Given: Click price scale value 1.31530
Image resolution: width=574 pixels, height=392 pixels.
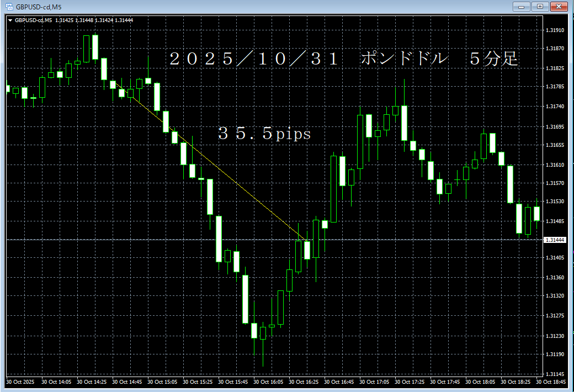Looking at the screenshot, I should (x=555, y=202).
